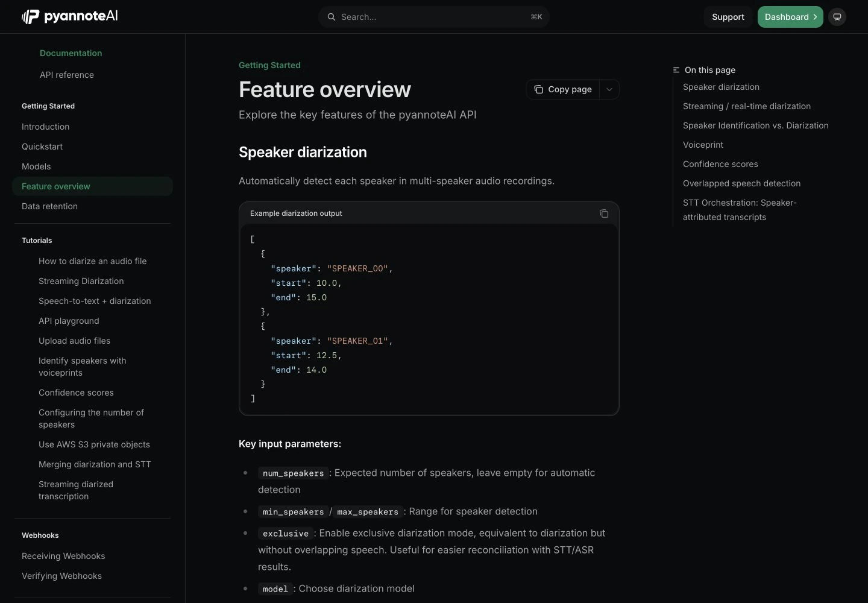
Task: Jump to Speaker Identification vs. Diarization section
Action: 756,125
